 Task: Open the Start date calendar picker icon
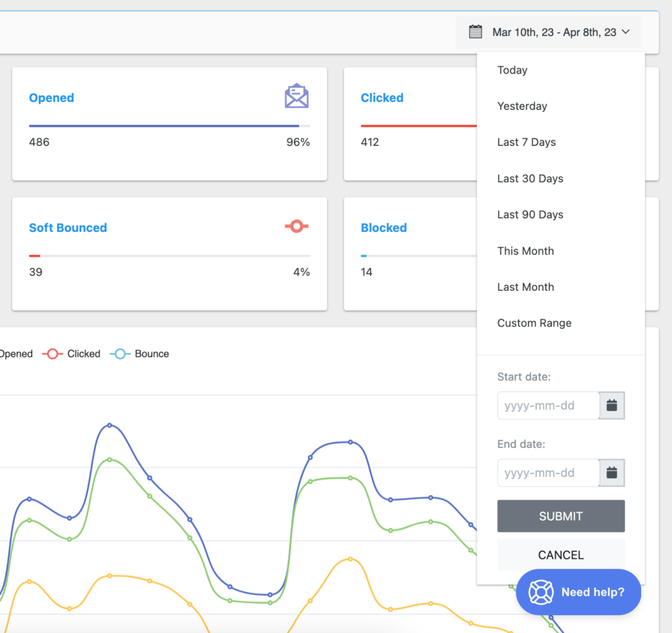tap(612, 405)
